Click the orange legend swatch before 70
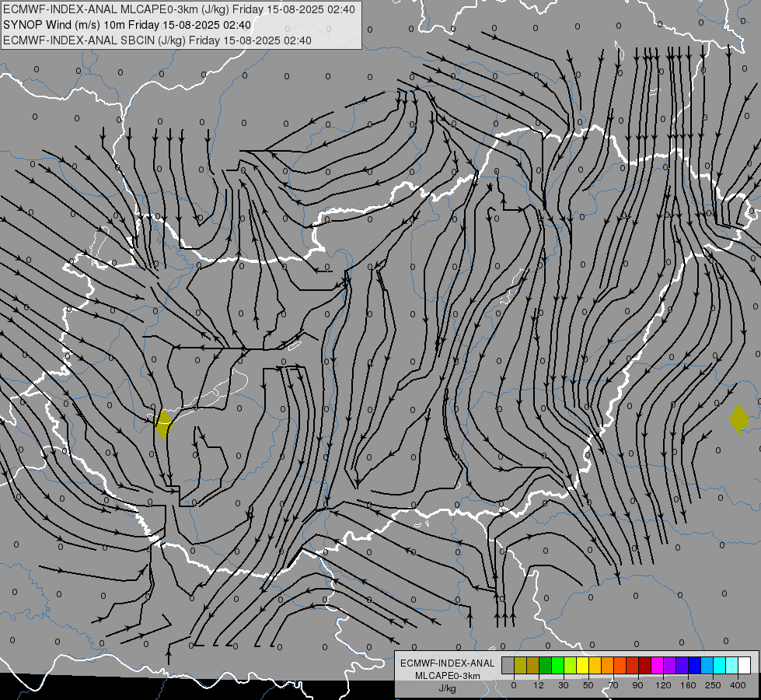Image resolution: width=761 pixels, height=700 pixels. tap(608, 666)
